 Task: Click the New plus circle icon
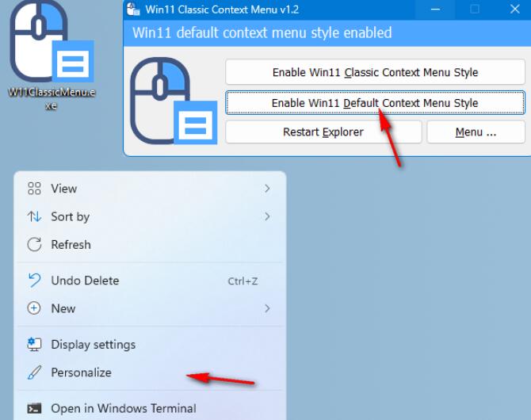[x=34, y=308]
